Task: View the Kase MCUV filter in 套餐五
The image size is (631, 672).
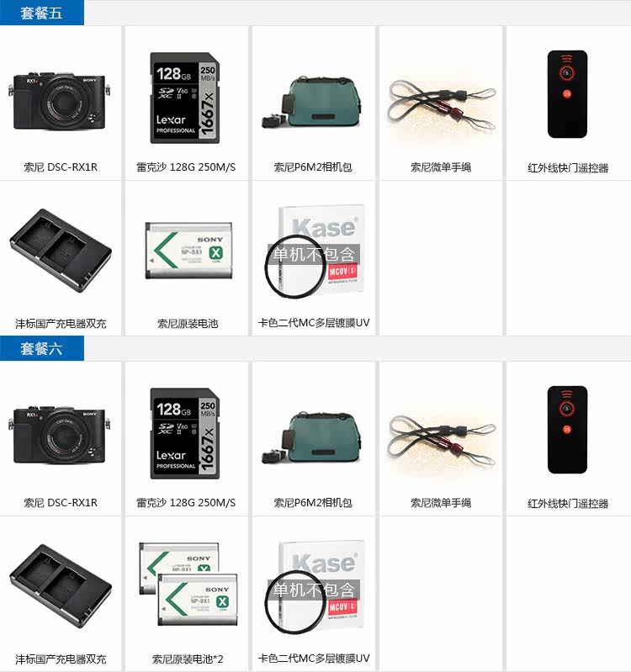Action: click(x=315, y=251)
